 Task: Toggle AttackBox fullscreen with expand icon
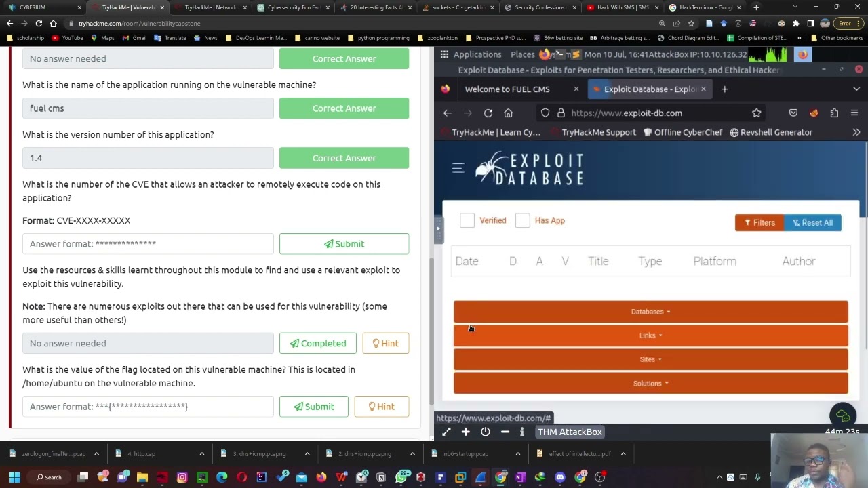[446, 432]
